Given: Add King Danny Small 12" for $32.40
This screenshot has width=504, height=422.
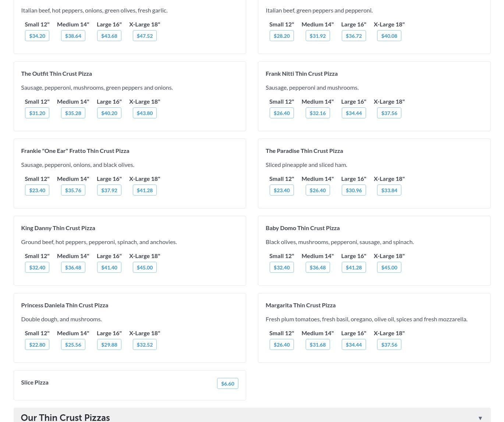Looking at the screenshot, I should 37,267.
